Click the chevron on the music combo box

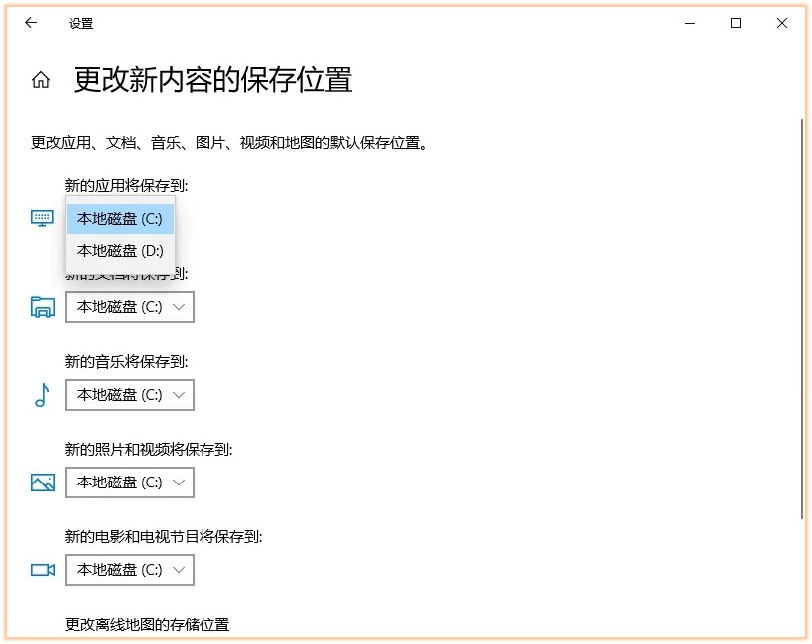[x=181, y=395]
